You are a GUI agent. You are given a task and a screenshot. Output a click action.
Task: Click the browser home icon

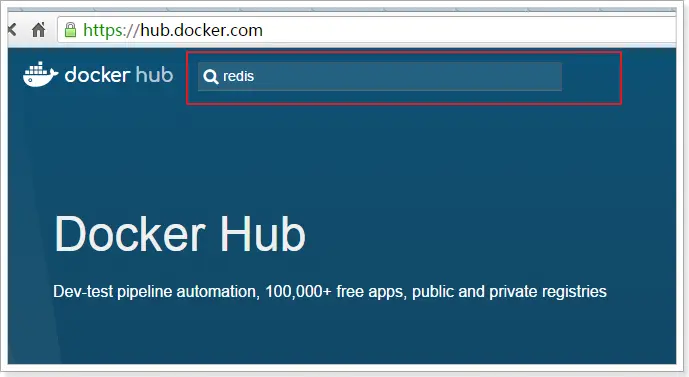point(39,30)
